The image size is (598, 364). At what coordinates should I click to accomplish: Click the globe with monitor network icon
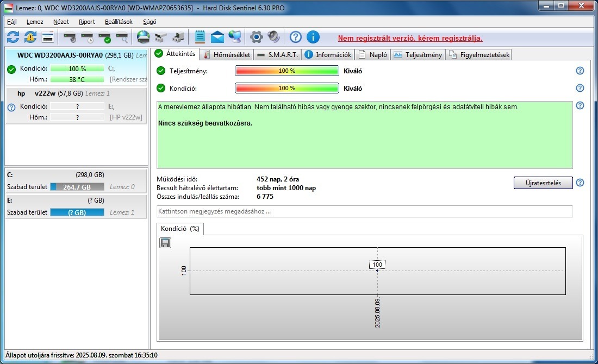(x=235, y=37)
